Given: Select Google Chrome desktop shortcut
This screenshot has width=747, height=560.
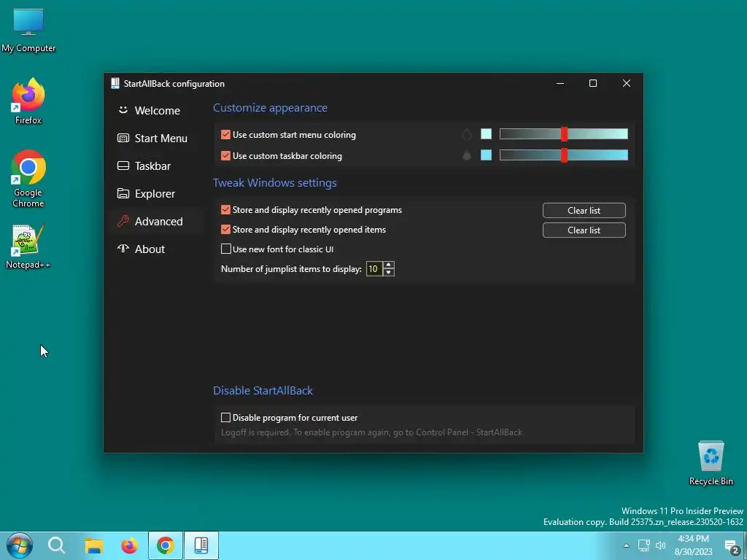Looking at the screenshot, I should pos(28,179).
